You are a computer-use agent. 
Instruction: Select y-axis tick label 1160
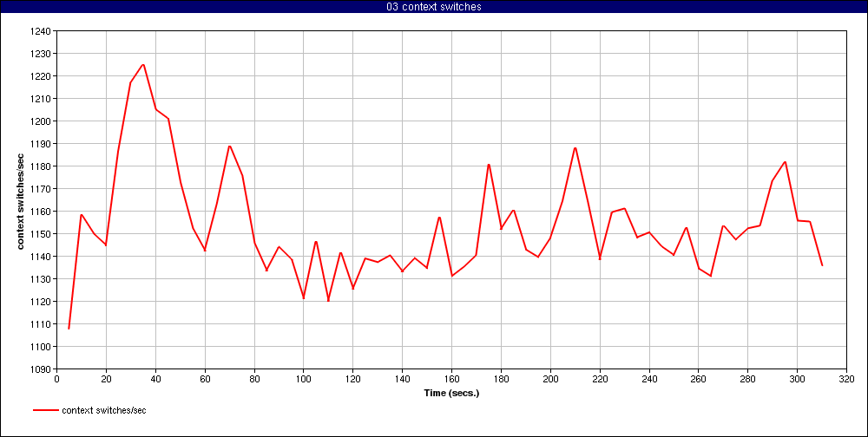pos(42,212)
